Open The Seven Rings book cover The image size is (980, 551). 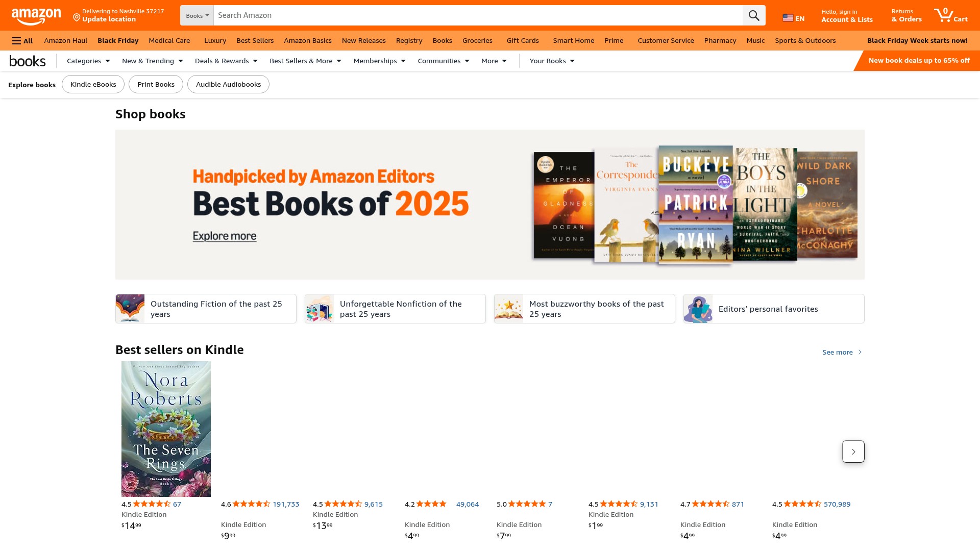tap(166, 429)
